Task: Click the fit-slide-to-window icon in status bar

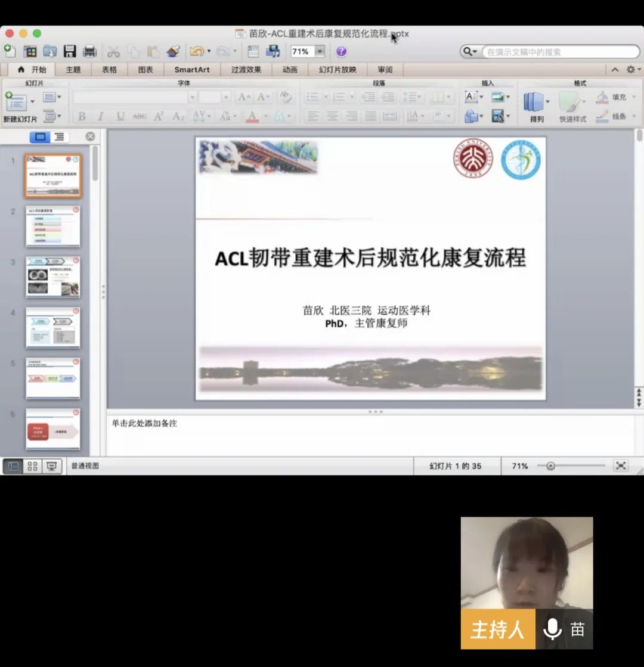Action: coord(621,466)
